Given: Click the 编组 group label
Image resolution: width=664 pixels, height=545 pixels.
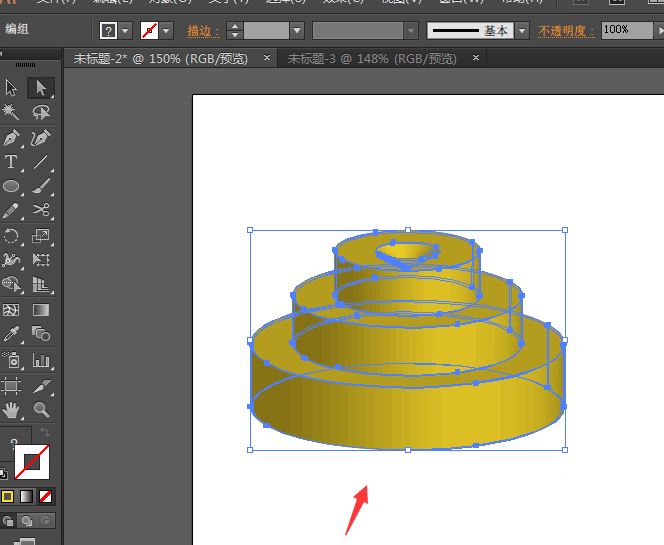Looking at the screenshot, I should point(17,29).
